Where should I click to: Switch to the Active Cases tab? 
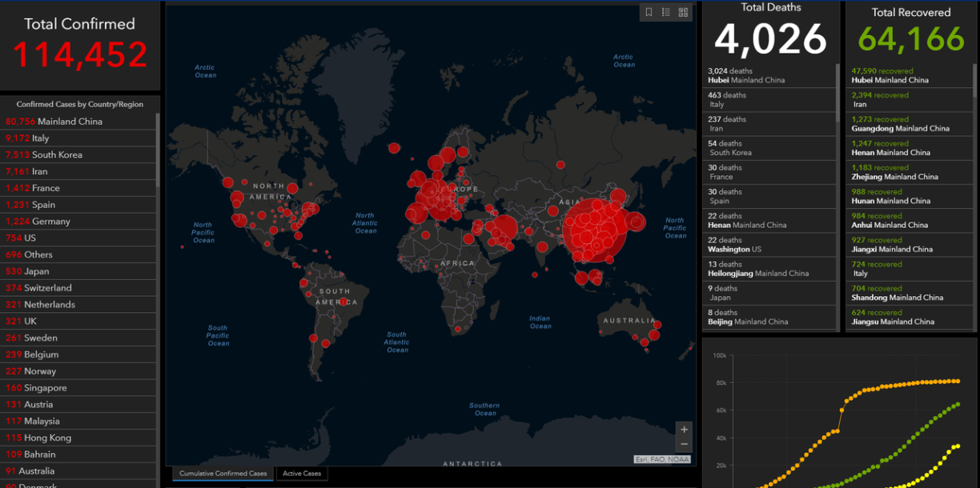302,474
